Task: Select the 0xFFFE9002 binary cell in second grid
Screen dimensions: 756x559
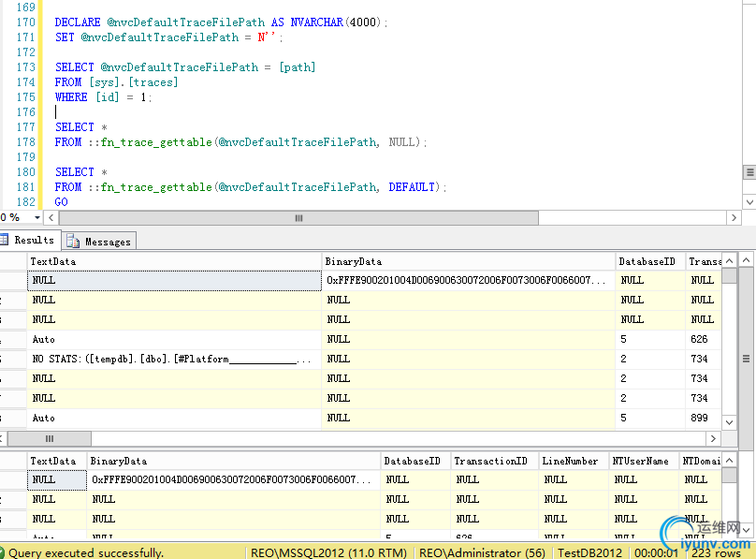Action: 234,480
